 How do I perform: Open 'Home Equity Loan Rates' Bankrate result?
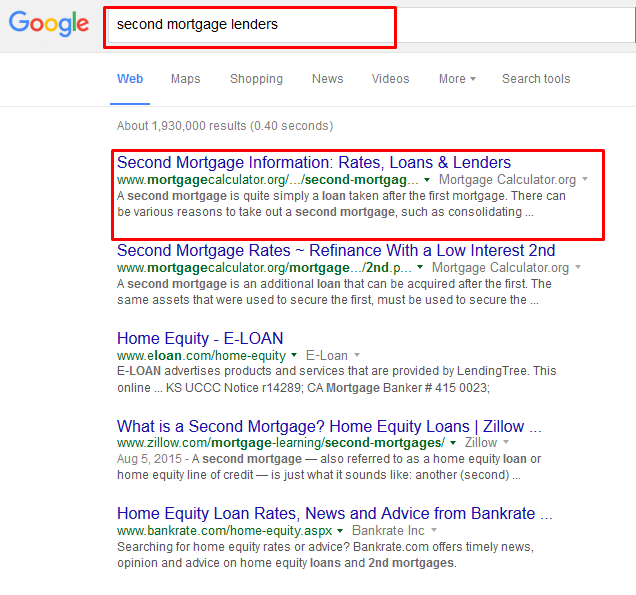coord(335,513)
